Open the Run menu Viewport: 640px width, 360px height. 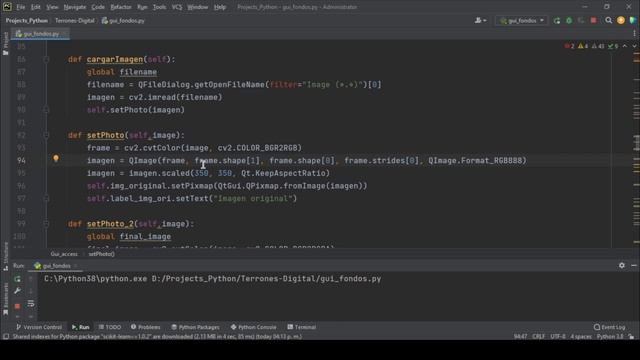pyautogui.click(x=142, y=7)
